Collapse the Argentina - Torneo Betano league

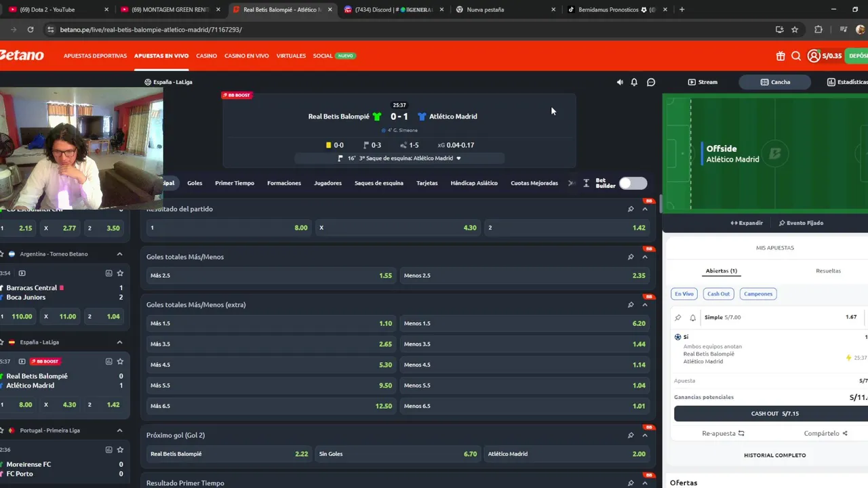pyautogui.click(x=119, y=254)
